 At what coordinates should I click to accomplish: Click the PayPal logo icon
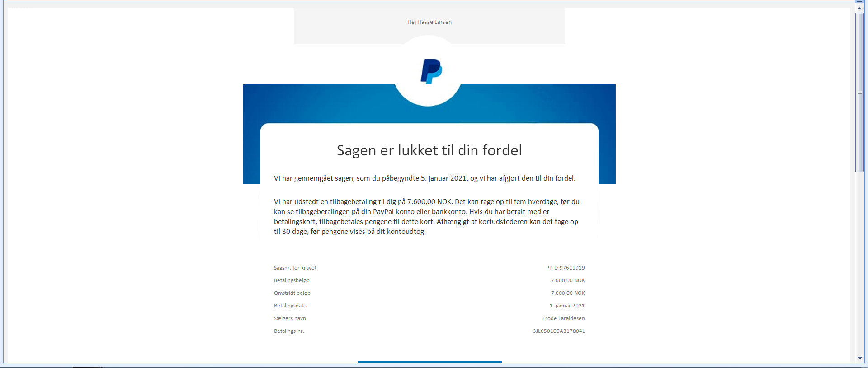click(431, 71)
